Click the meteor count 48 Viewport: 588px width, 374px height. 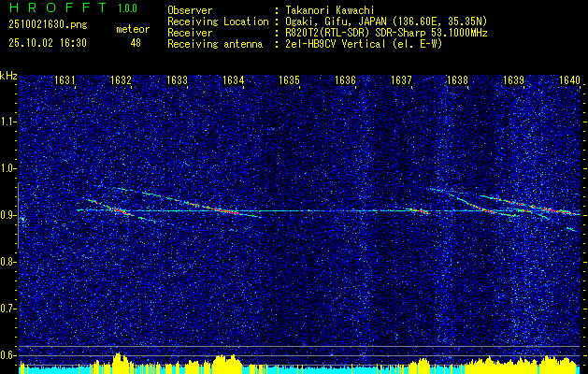[x=136, y=43]
